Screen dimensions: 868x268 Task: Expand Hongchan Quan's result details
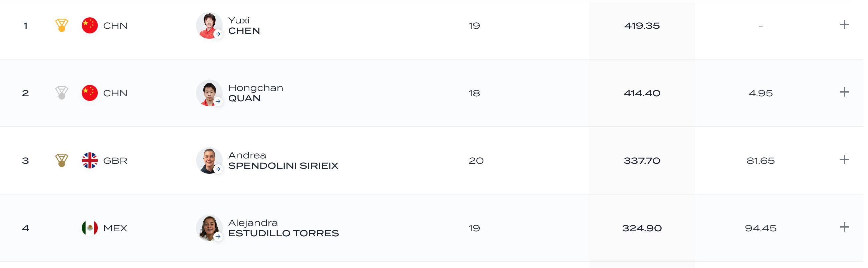pyautogui.click(x=844, y=92)
